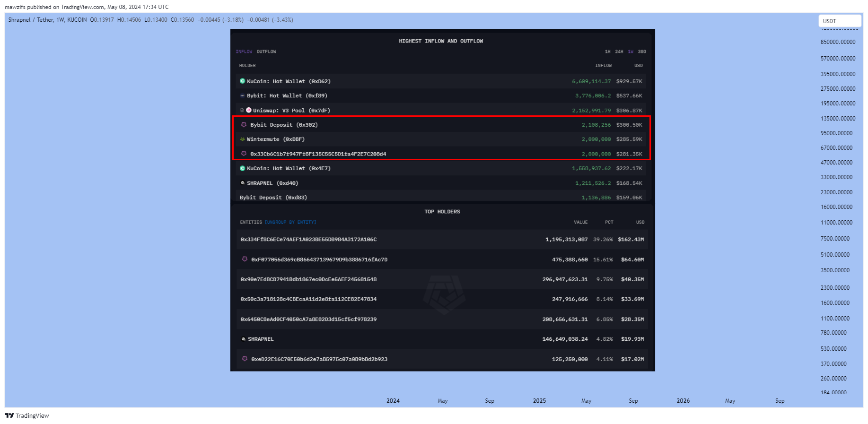The image size is (868, 424).
Task: Click the UNGROUP BY ENTITY link
Action: 290,222
